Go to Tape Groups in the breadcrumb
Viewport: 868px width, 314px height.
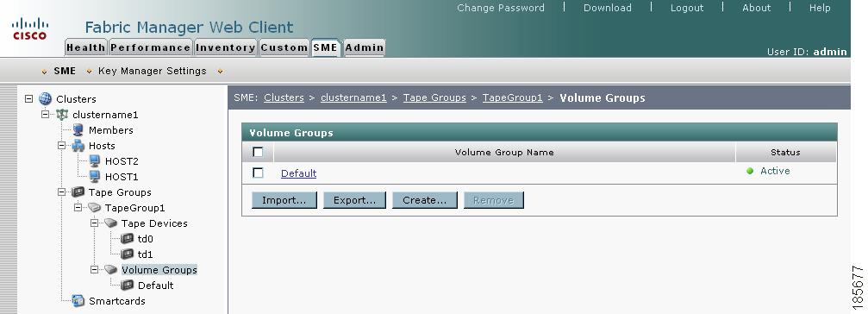click(x=434, y=97)
